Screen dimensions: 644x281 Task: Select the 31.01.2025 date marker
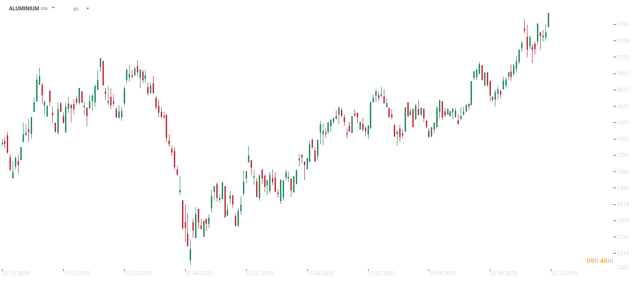coord(77,273)
